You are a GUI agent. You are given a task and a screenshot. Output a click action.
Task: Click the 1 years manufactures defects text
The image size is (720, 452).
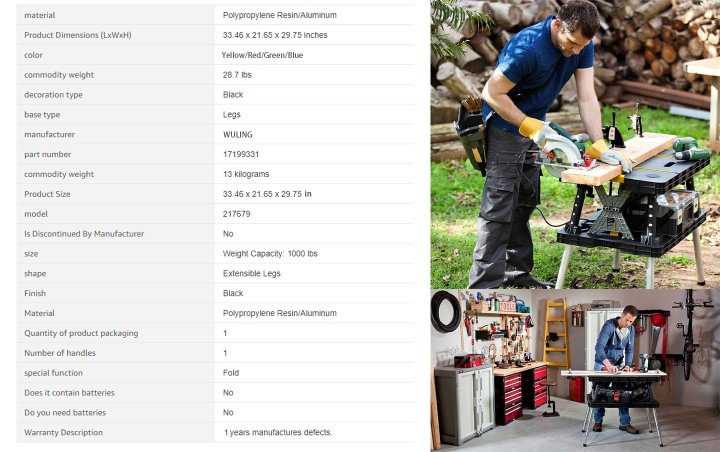(x=278, y=433)
